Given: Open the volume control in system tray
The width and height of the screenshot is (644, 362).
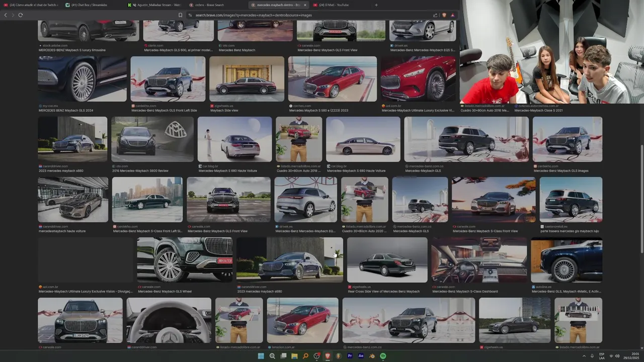Looking at the screenshot, I should (617, 356).
